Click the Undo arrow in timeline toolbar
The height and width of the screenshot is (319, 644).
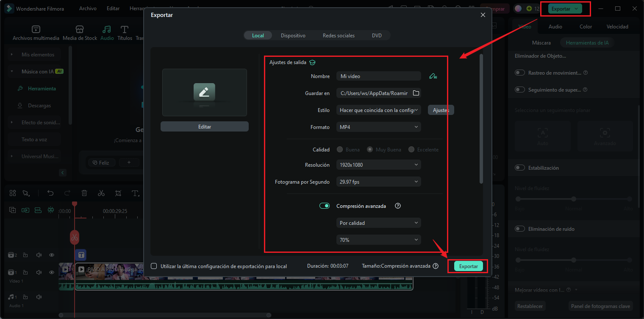tap(50, 193)
